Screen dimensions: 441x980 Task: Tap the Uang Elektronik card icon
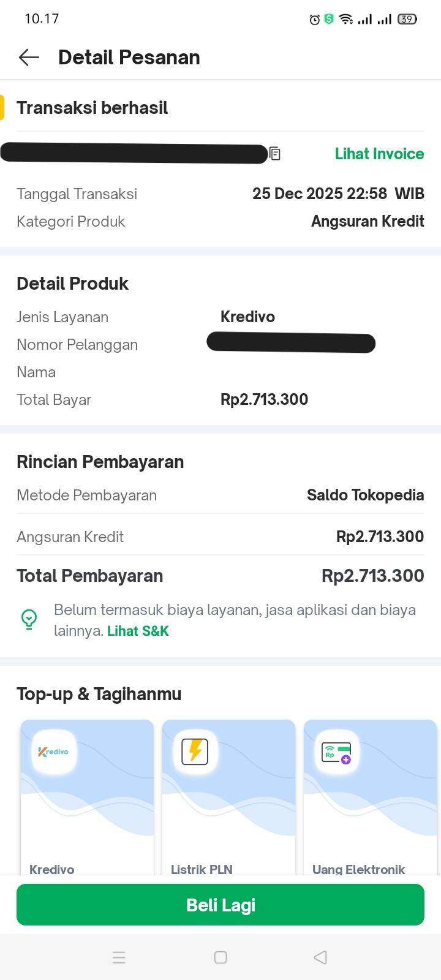point(336,752)
